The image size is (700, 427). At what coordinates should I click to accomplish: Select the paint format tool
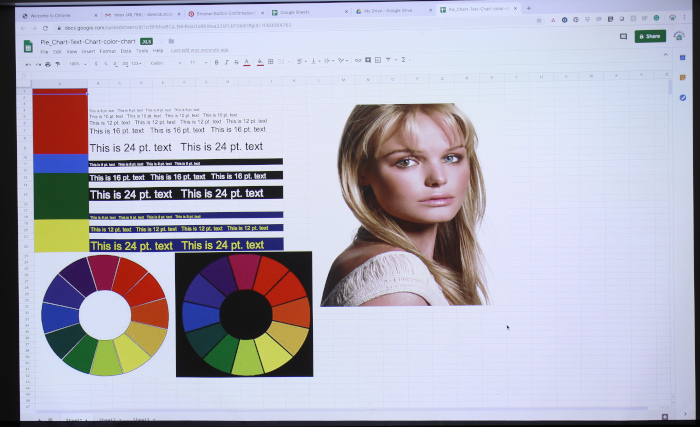tap(58, 64)
